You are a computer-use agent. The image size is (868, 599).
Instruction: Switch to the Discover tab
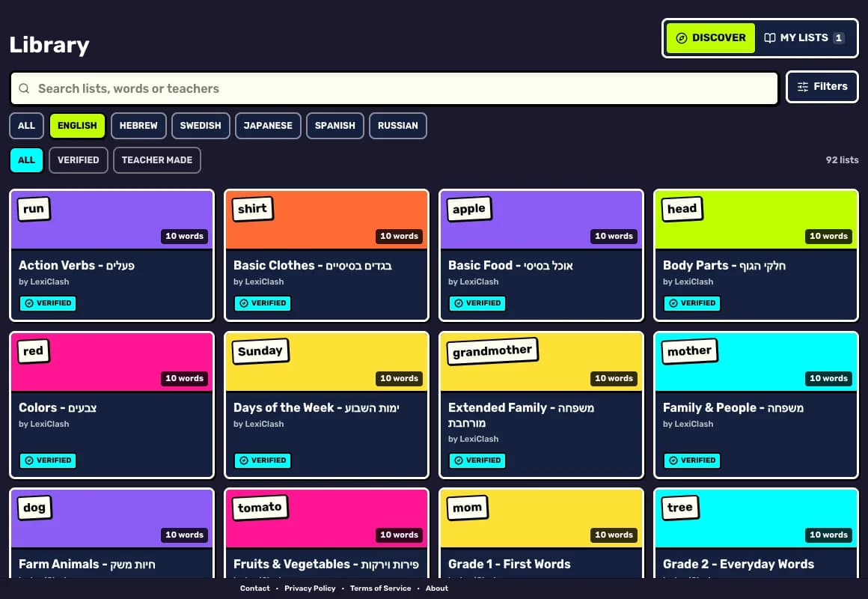[711, 37]
